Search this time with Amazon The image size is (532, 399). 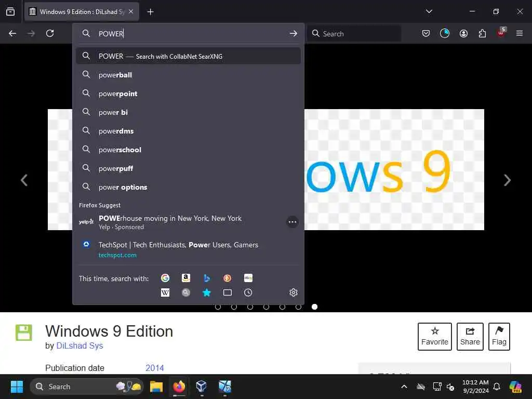coord(186,278)
